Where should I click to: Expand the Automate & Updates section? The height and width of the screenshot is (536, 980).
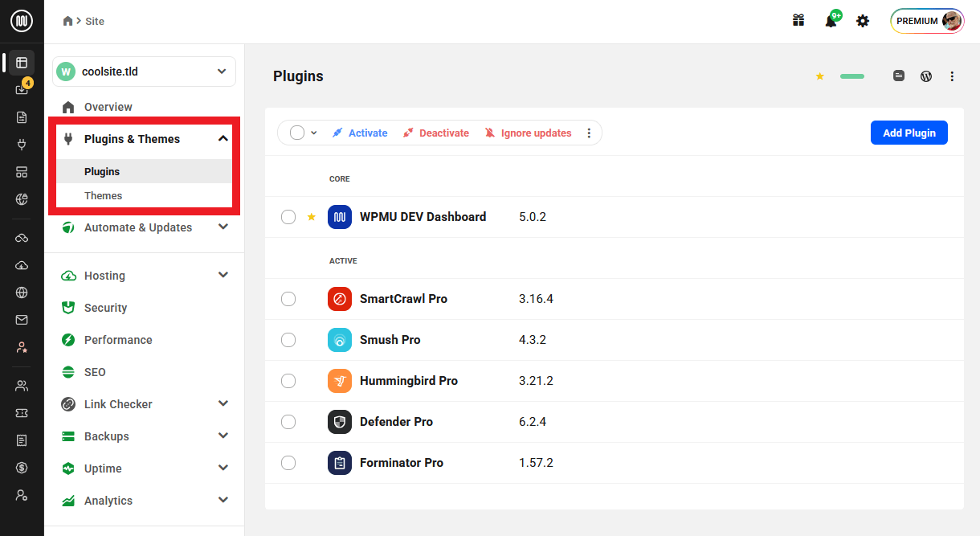point(223,227)
